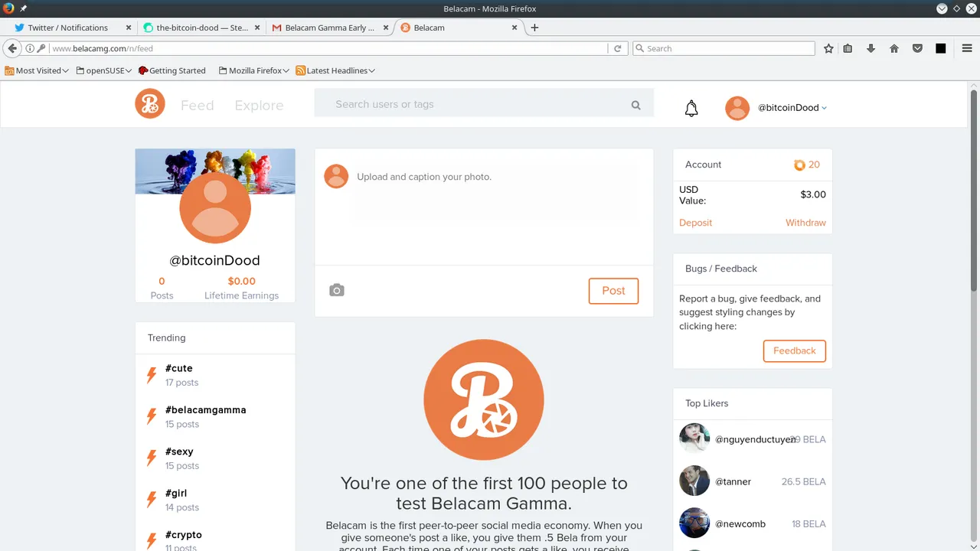This screenshot has height=551, width=980.
Task: Open the Mozilla Firefox bookmarks folder
Action: [253, 70]
